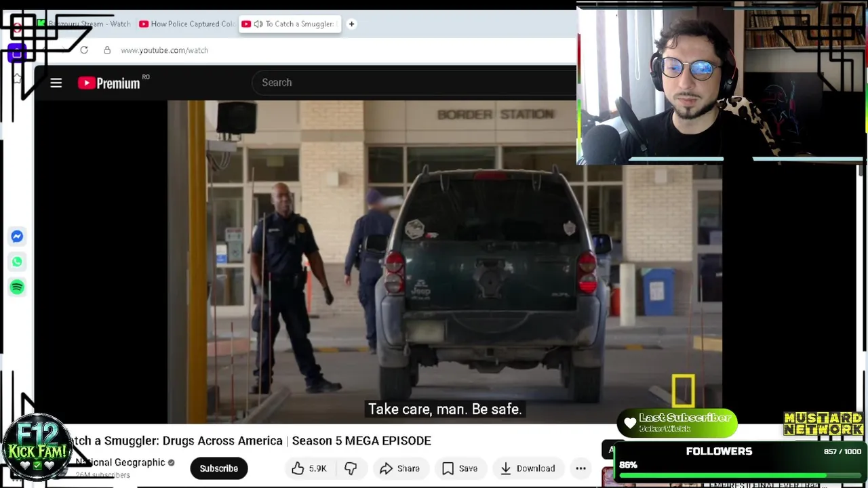Click the video player to pause
Viewport: 868px width, 488px height.
445,261
